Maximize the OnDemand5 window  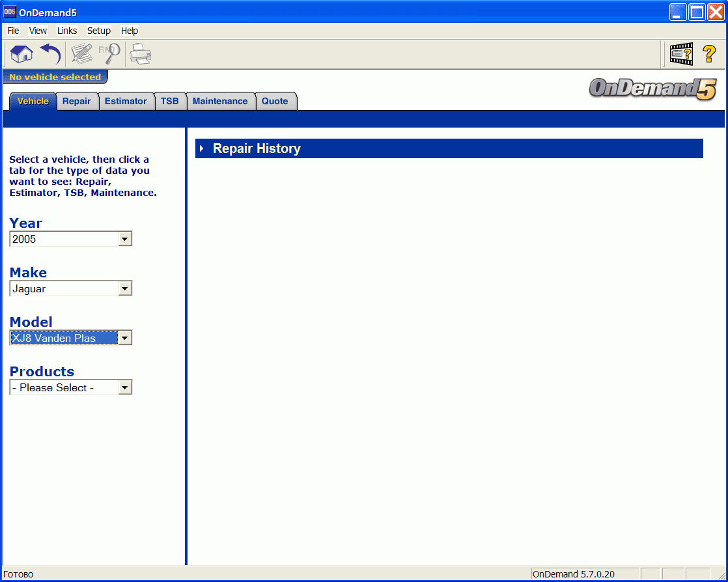click(x=697, y=12)
